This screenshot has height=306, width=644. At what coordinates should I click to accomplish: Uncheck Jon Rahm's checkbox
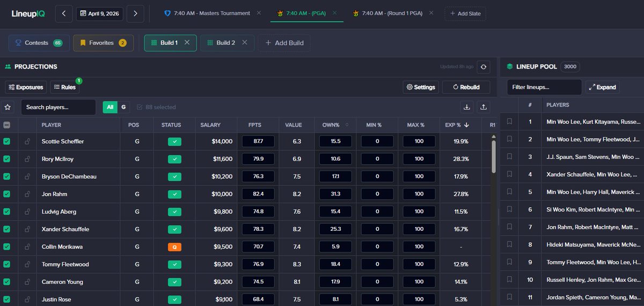coord(6,194)
